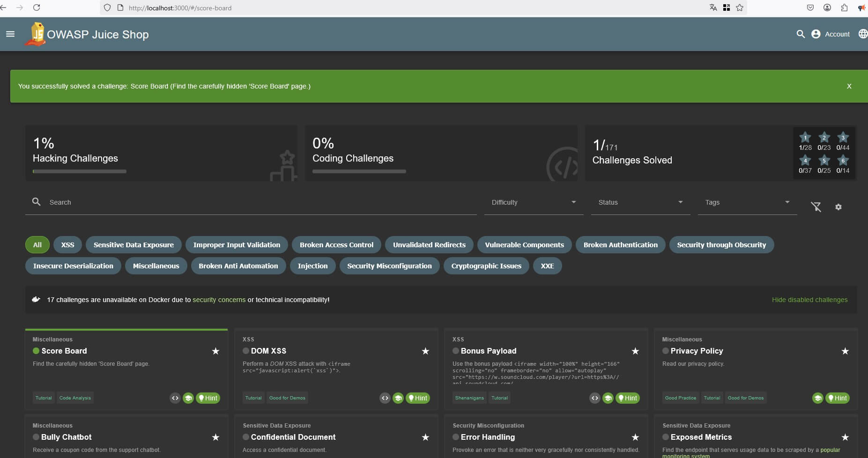Open coding challenge for Bonus Payload
The height and width of the screenshot is (458, 868).
pos(594,398)
